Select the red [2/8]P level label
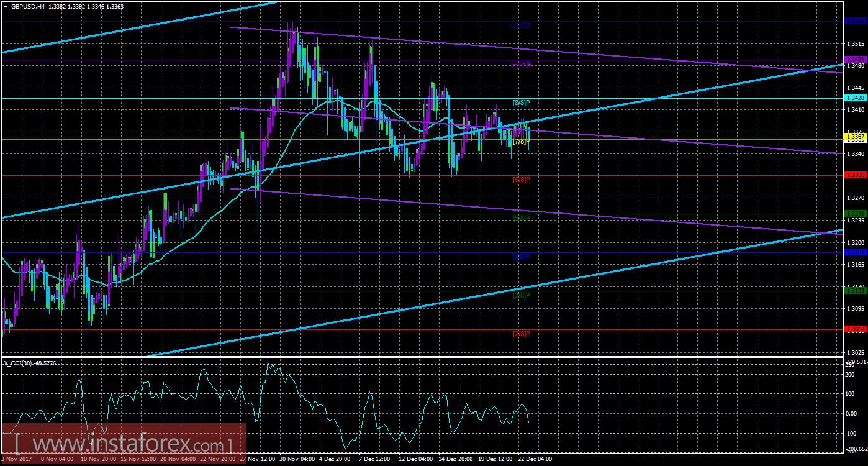This screenshot has width=868, height=466. [x=521, y=334]
